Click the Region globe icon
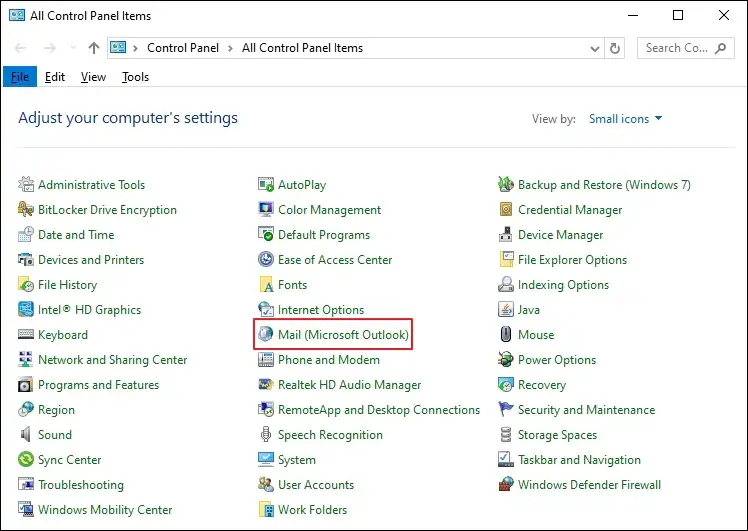 26,409
